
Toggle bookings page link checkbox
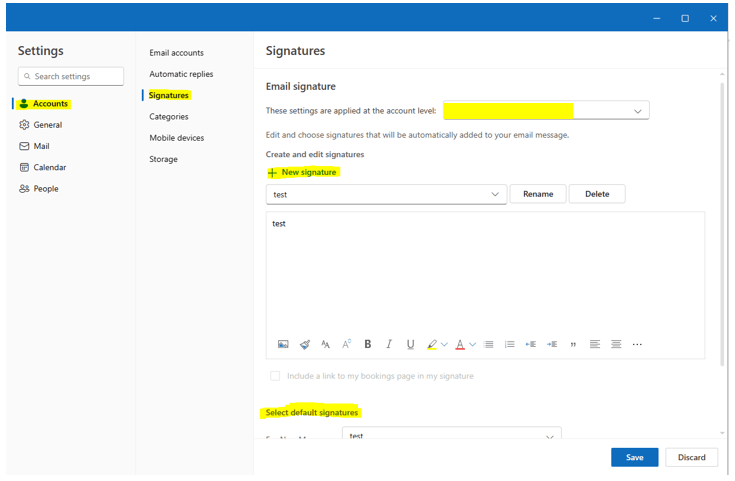275,376
